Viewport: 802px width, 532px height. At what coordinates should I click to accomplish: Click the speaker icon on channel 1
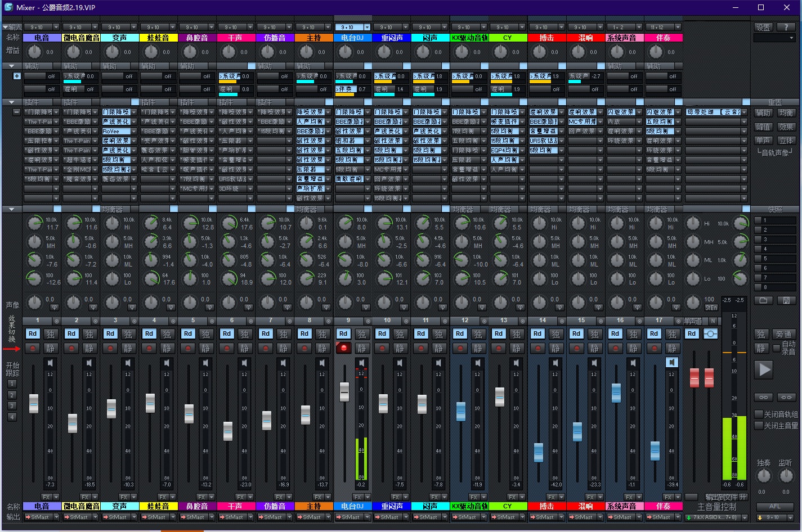tap(51, 363)
